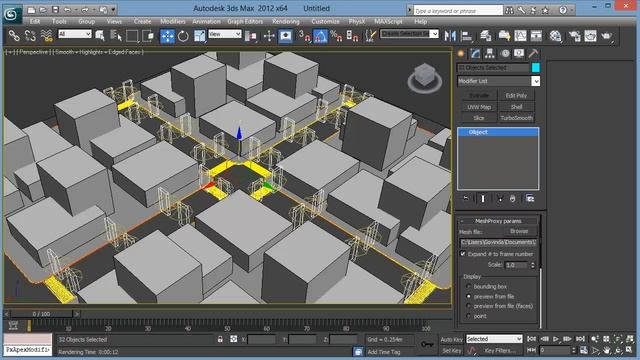Click the Select and Link tool
The width and height of the screenshot is (640, 360).
coord(14,36)
